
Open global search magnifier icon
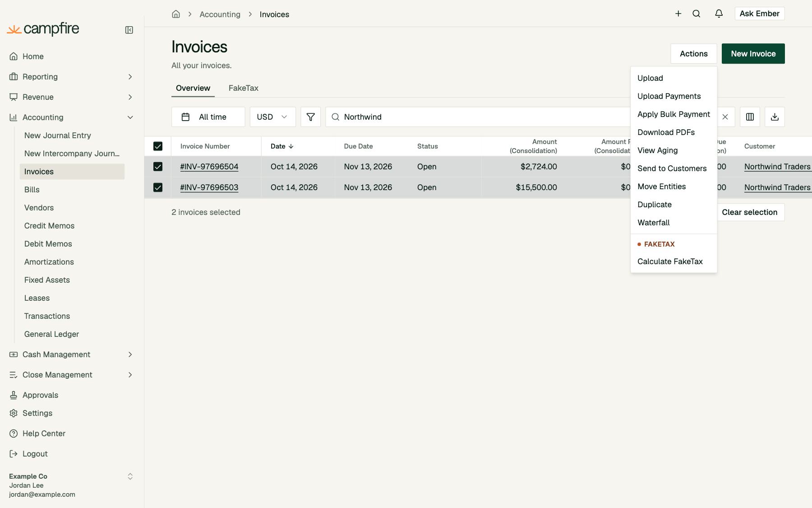pos(697,14)
